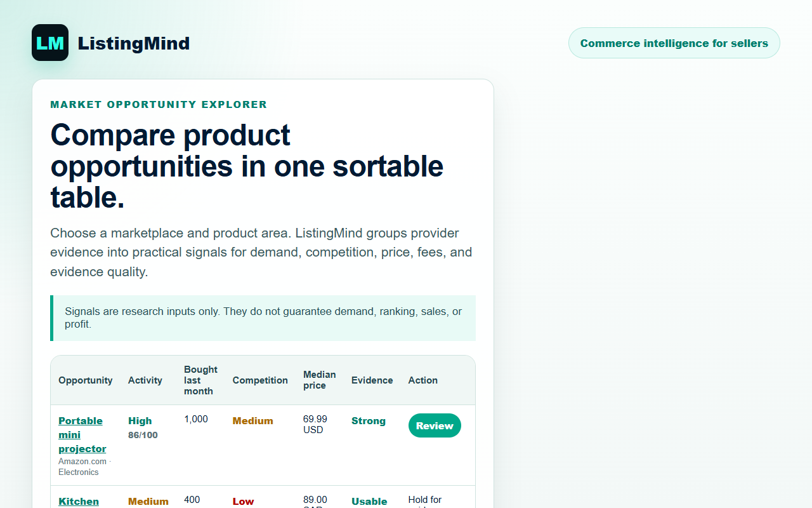The width and height of the screenshot is (812, 508).
Task: Click the 'Compare product opportunities' heading
Action: pos(247,166)
